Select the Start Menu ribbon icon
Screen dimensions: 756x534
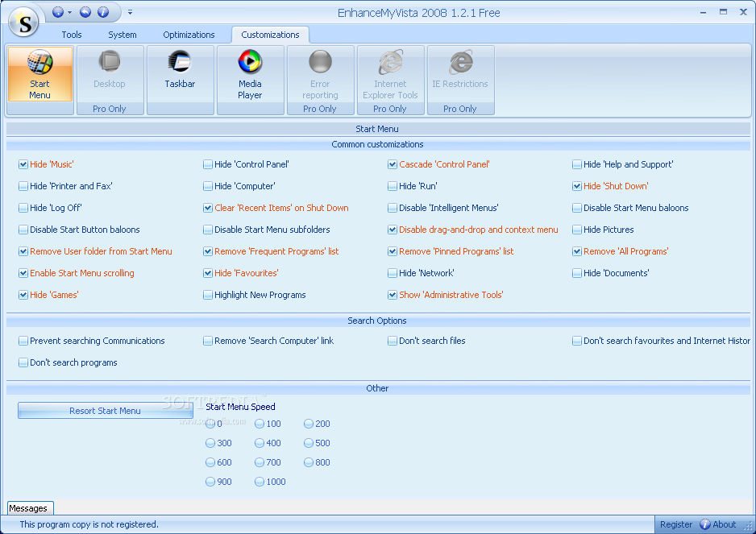pos(40,74)
